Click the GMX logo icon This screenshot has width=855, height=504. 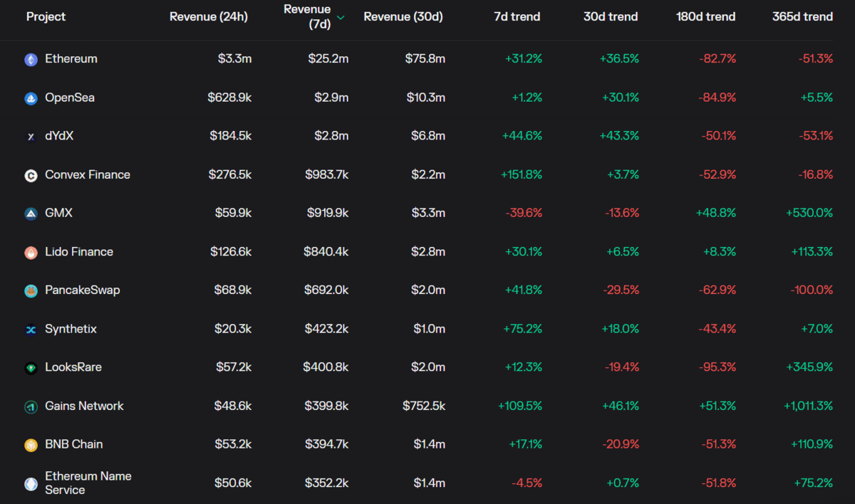31,214
